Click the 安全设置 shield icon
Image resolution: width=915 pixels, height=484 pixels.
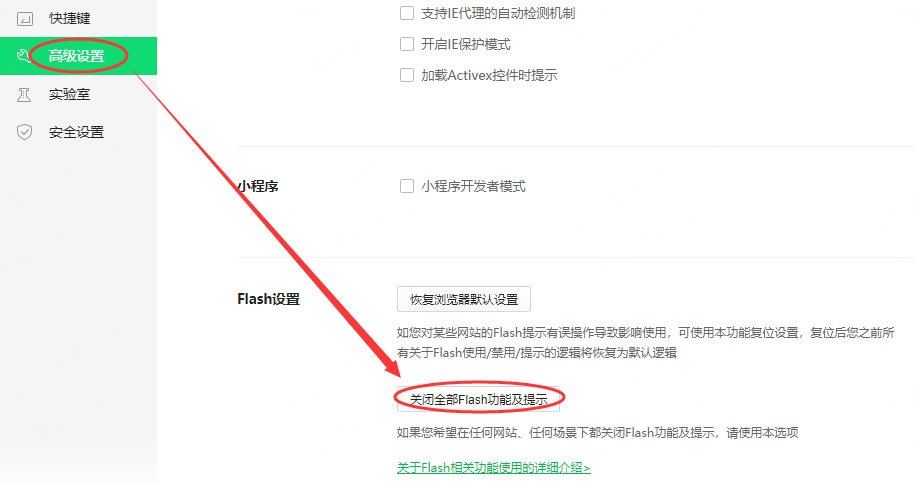click(x=25, y=132)
